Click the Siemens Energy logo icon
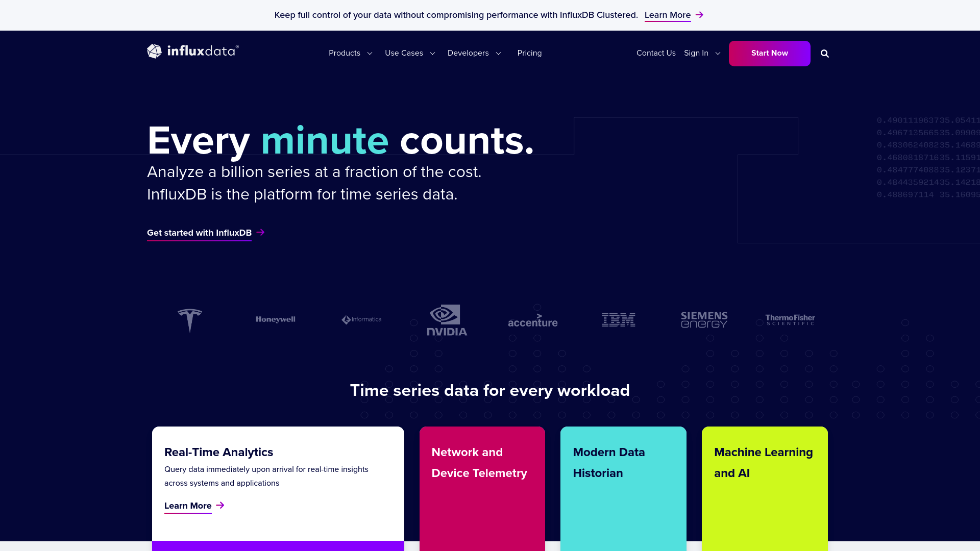 pyautogui.click(x=704, y=319)
